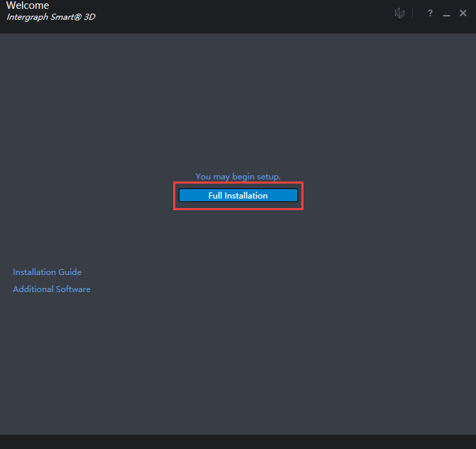Click the underscore minimize icon
476x449 pixels.
coord(446,14)
